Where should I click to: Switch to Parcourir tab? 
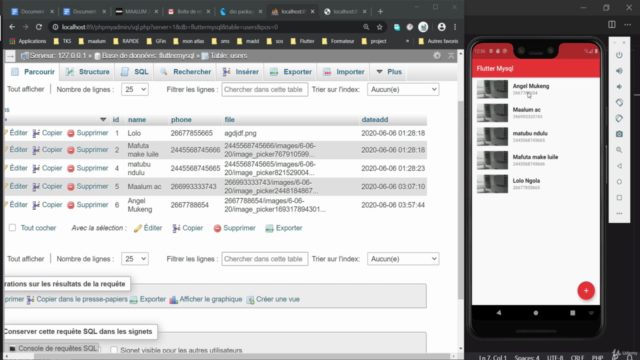click(33, 72)
